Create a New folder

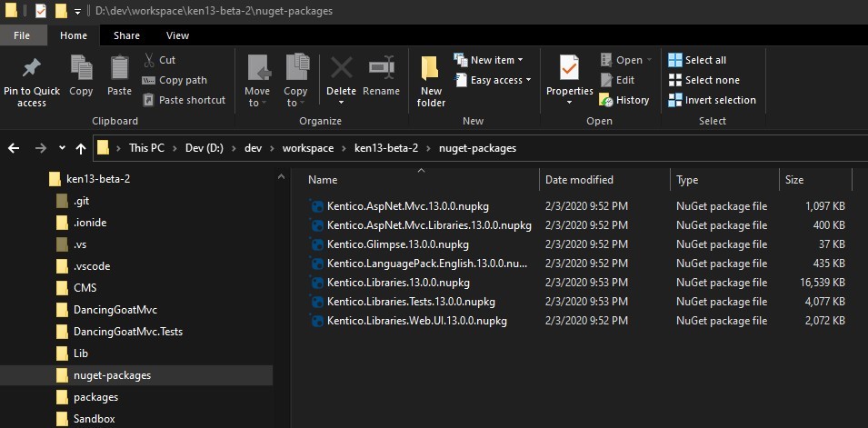[431, 81]
